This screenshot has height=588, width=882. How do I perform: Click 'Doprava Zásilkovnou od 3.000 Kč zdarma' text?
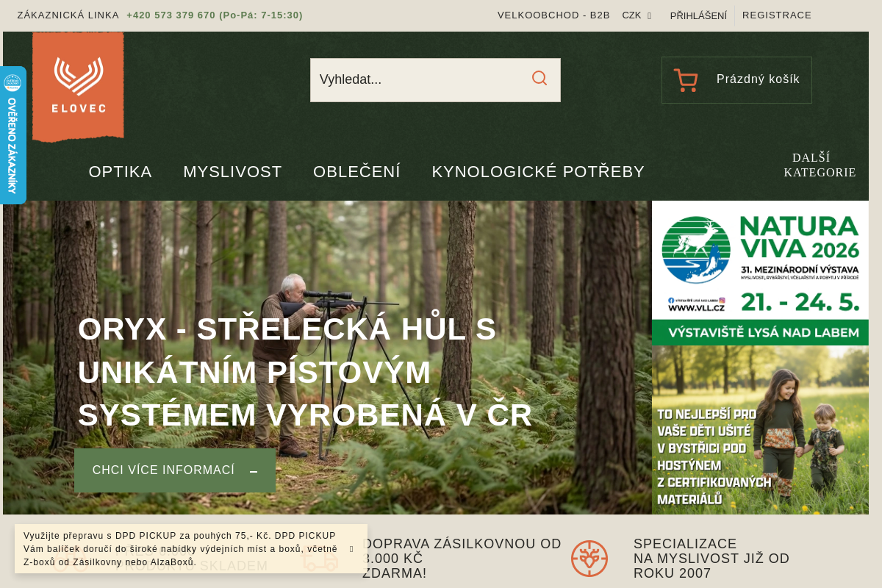462,559
